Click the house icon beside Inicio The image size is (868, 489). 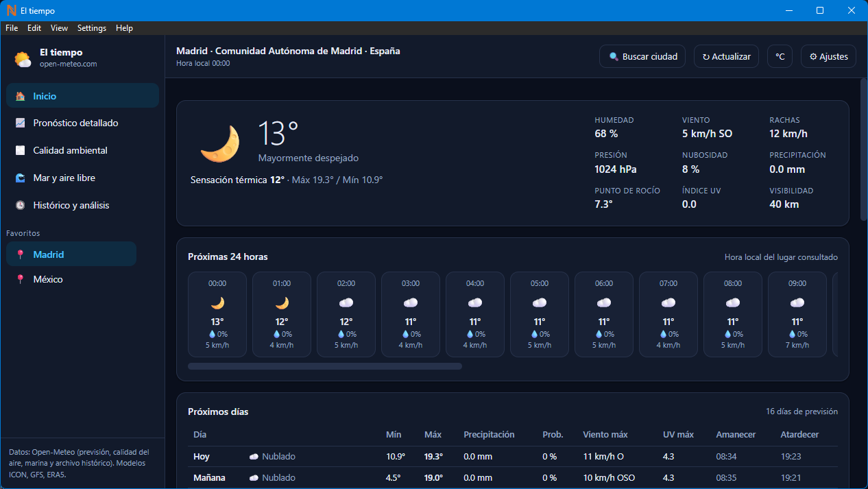(21, 96)
